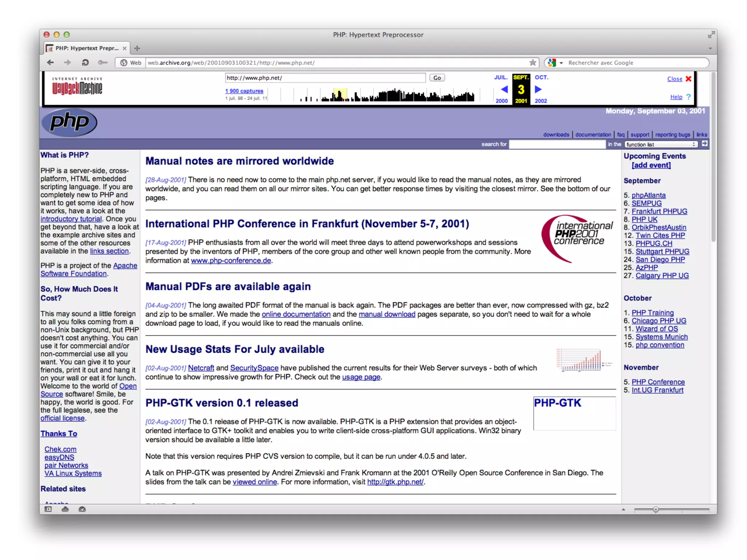Bookmark page with star icon
This screenshot has width=747, height=560.
(533, 62)
